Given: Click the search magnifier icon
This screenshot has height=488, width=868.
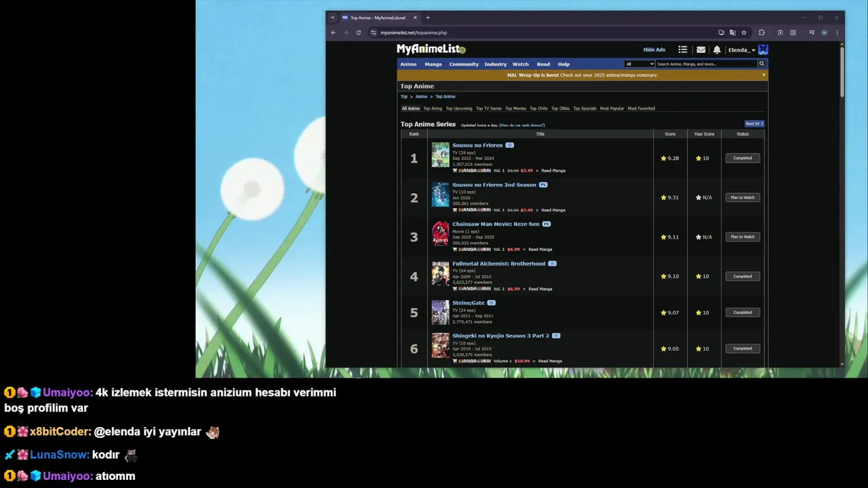Looking at the screenshot, I should pos(762,64).
